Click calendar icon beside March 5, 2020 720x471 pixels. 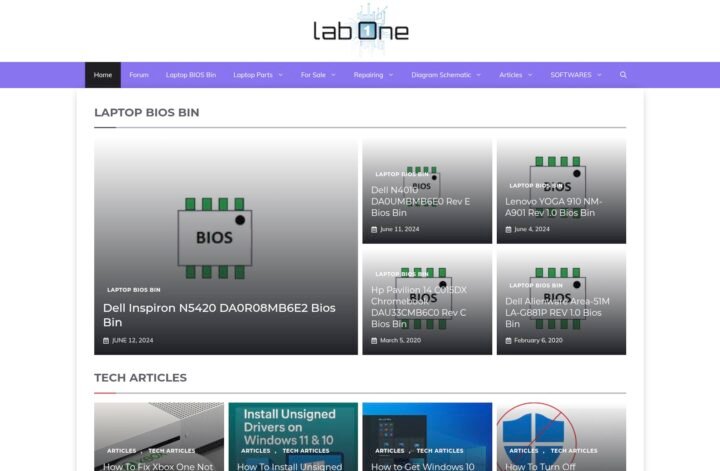(374, 341)
